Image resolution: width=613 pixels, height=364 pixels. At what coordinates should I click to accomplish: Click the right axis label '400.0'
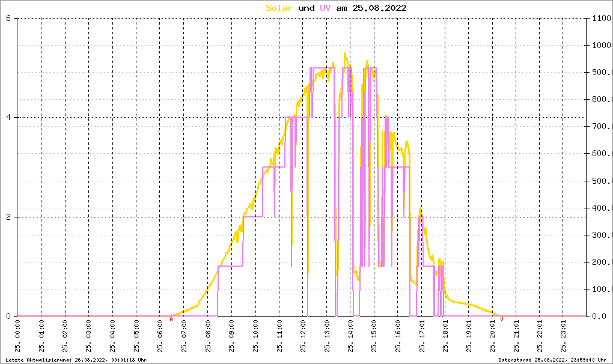point(602,208)
